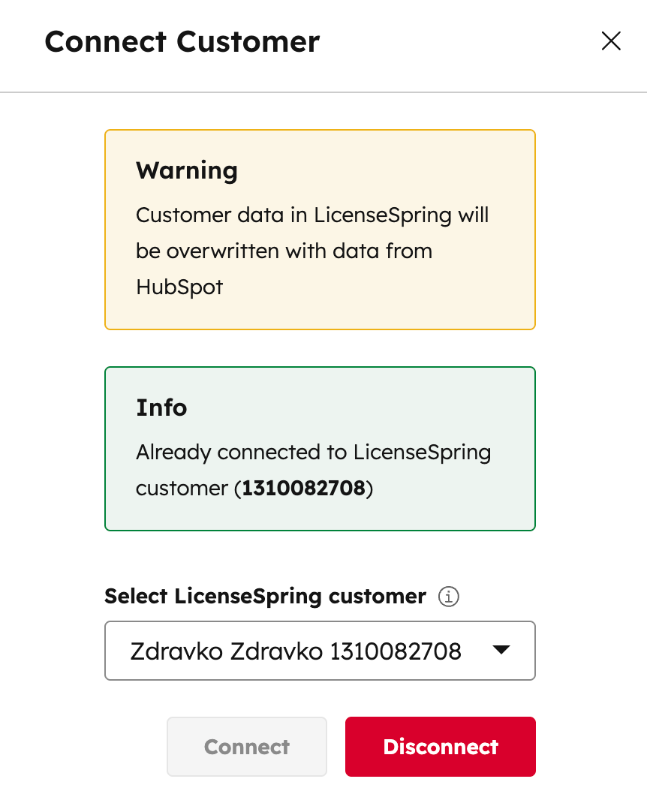This screenshot has height=812, width=647.
Task: Open the Zdravko Zdravko customer select field
Action: pos(319,651)
